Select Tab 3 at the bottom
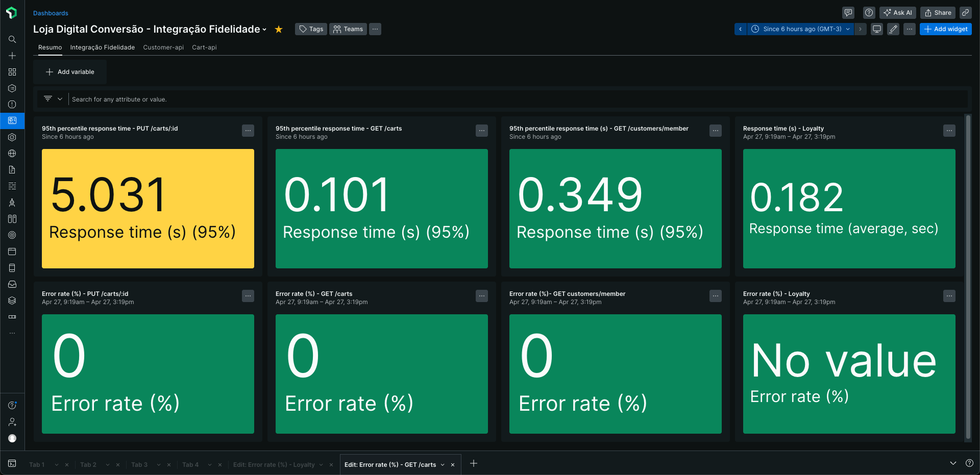Image resolution: width=980 pixels, height=475 pixels. [139, 464]
